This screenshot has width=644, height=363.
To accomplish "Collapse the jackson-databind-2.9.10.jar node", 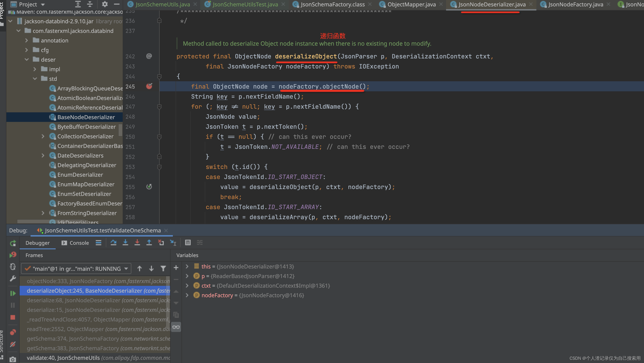I will click(x=10, y=21).
